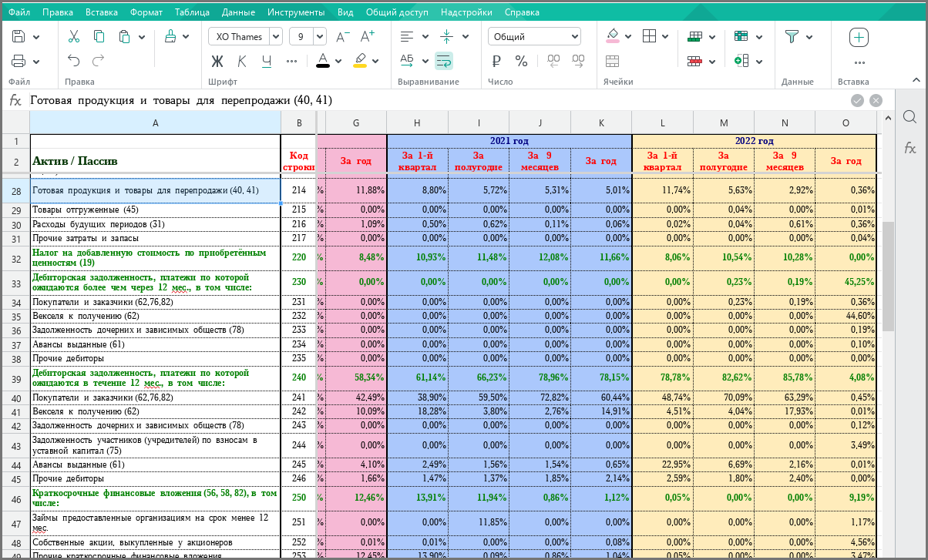Confirm formula entry with checkmark button
Image resolution: width=928 pixels, height=560 pixels.
[x=857, y=100]
